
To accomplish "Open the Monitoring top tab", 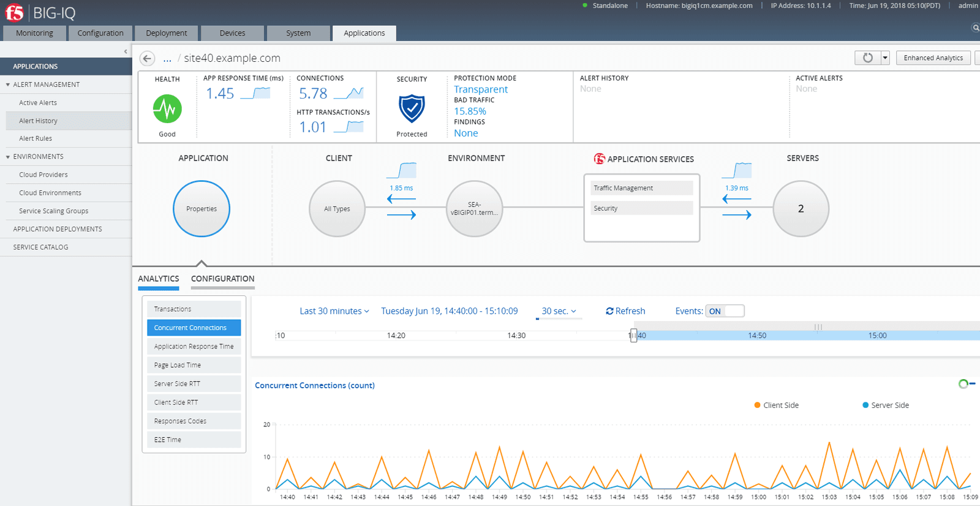I will pyautogui.click(x=34, y=33).
